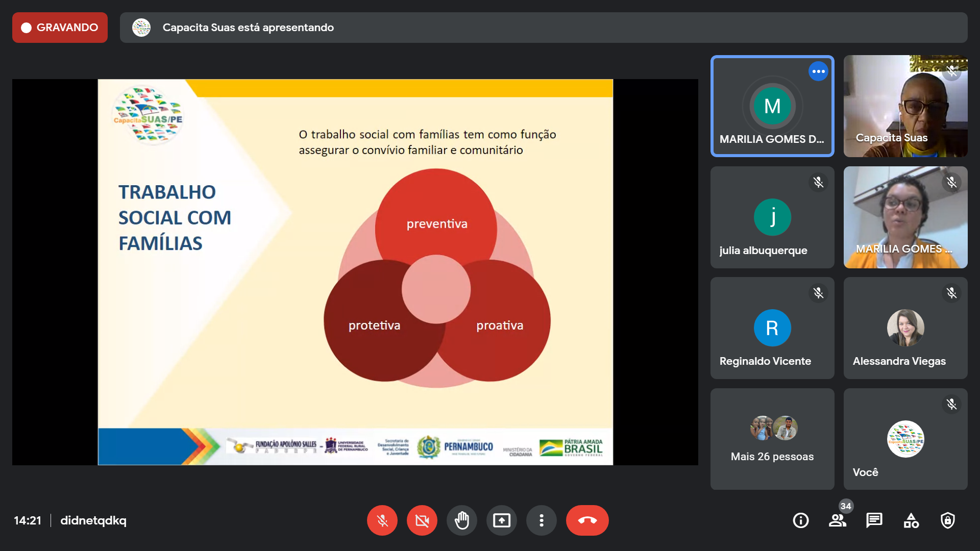Click the Alessandra Viegas muted mic icon

pos(951,293)
